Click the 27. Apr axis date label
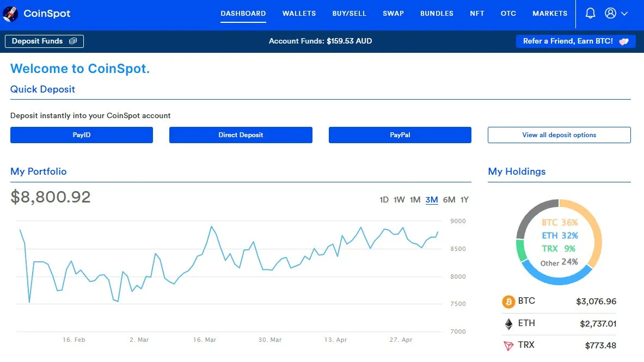This screenshot has height=362, width=644. pyautogui.click(x=401, y=340)
